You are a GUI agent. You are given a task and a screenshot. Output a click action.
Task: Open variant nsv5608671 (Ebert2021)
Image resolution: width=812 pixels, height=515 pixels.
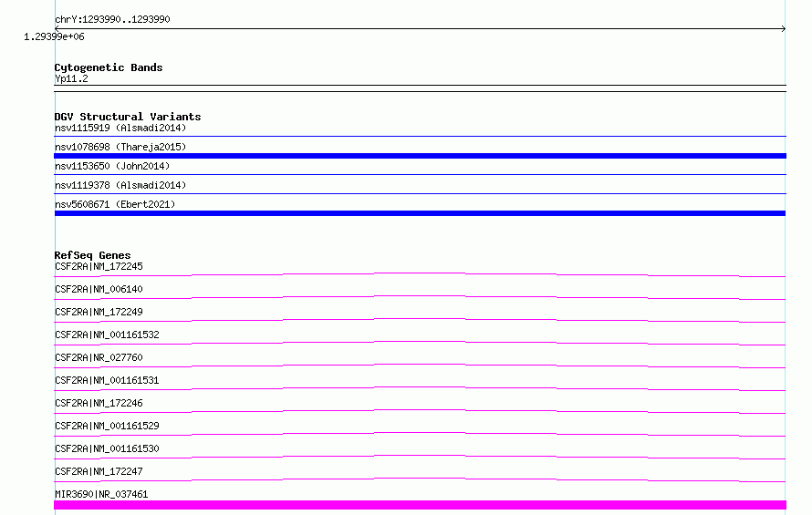pyautogui.click(x=115, y=204)
